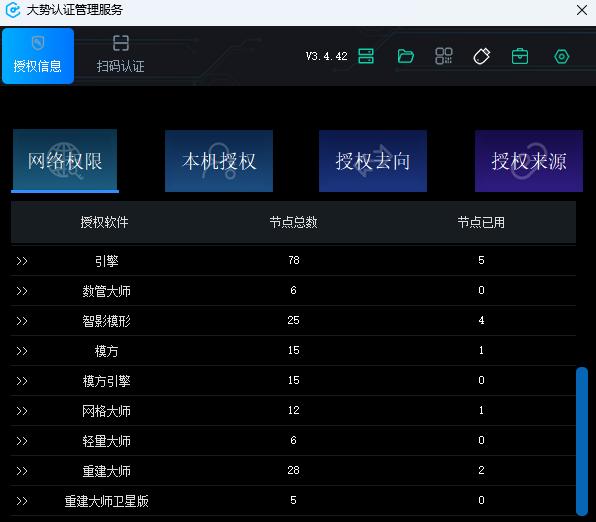Image resolution: width=596 pixels, height=522 pixels.
Task: Expand the 引擎 row chevron
Action: click(22, 261)
